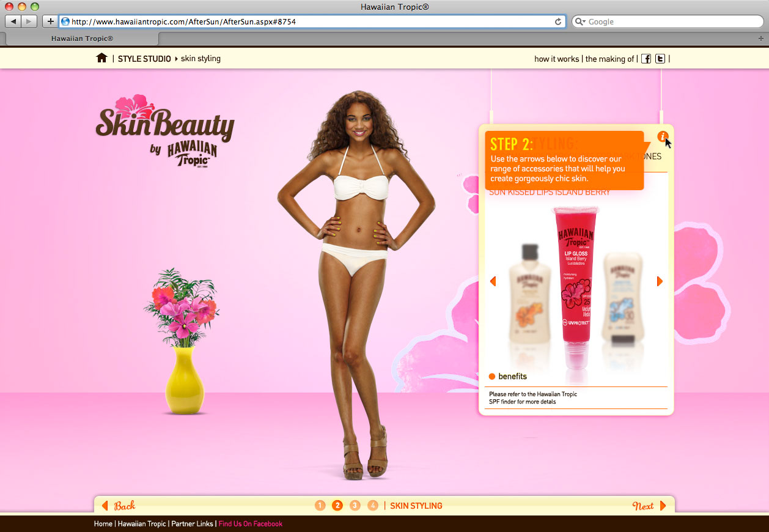Show previous product with left carousel arrow
This screenshot has height=532, width=769.
tap(493, 281)
